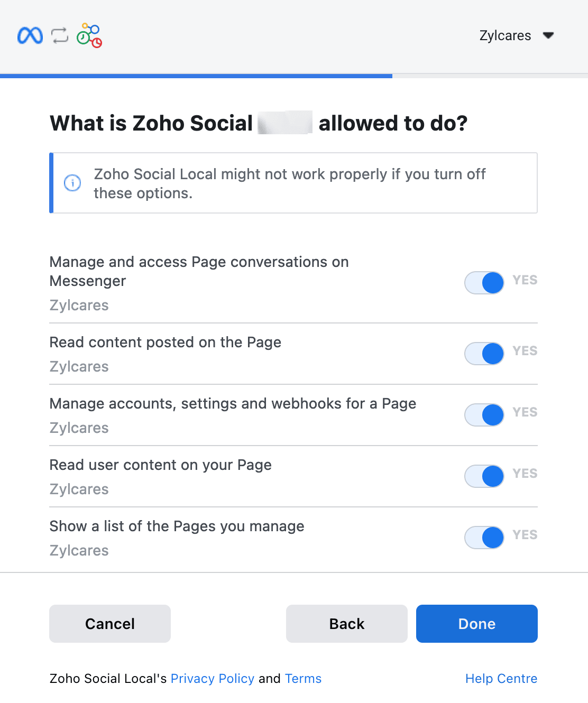Click the Zoho Social Local notice text
Viewport: 588px width, 703px height.
289,183
